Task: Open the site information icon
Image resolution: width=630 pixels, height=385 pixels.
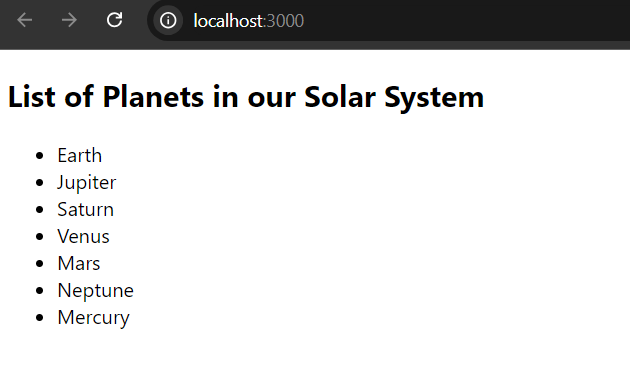Action: (x=168, y=20)
